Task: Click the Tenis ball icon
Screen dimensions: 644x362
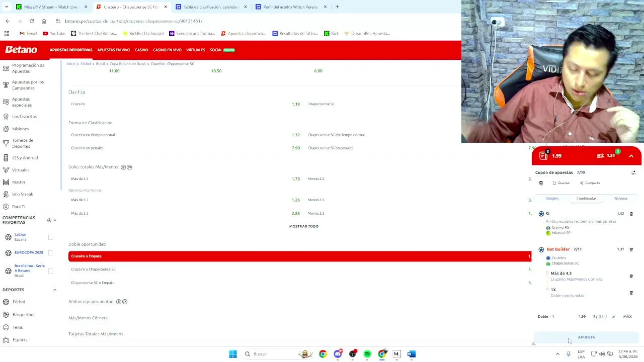Action: [x=6, y=327]
